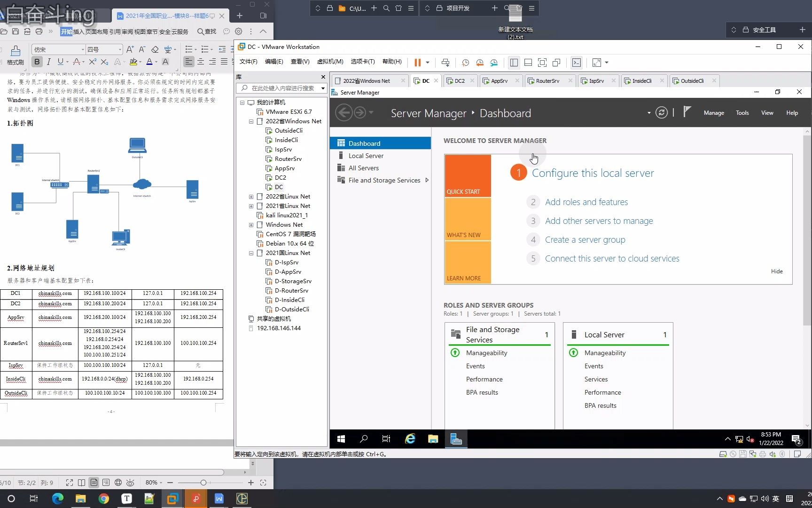Image resolution: width=812 pixels, height=508 pixels.
Task: Increase font size in WPS
Action: pos(130,49)
